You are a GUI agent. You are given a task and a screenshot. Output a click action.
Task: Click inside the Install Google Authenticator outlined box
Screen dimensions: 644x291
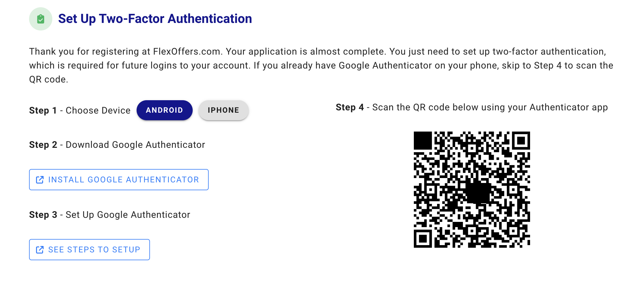tap(119, 179)
